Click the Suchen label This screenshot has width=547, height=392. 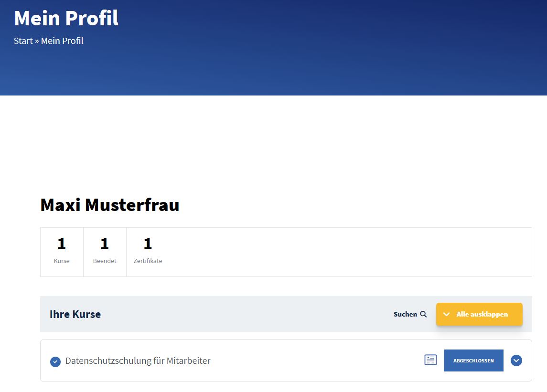(405, 314)
